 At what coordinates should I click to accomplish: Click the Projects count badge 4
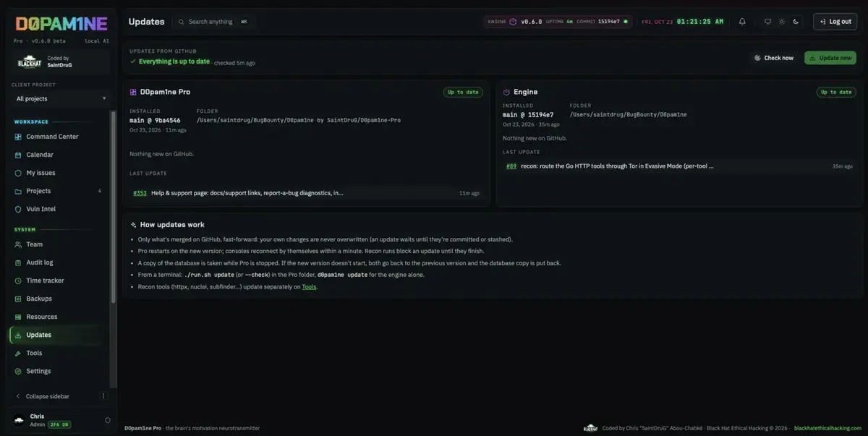click(x=100, y=191)
